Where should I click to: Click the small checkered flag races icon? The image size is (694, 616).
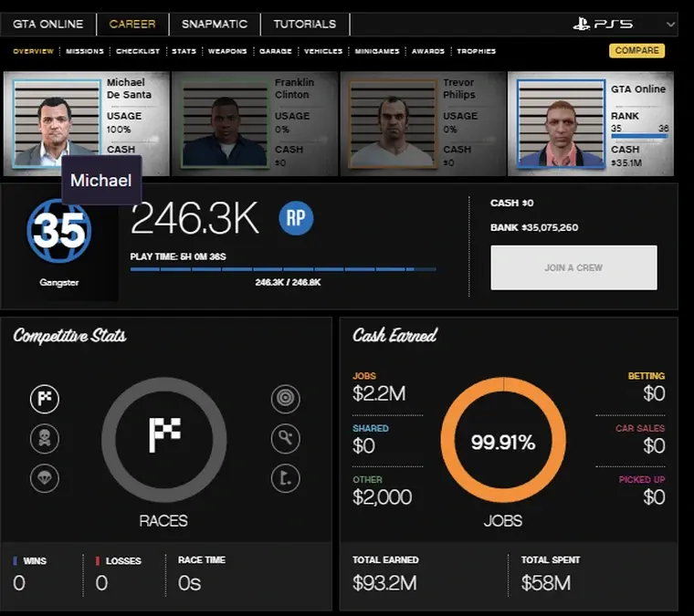point(44,399)
